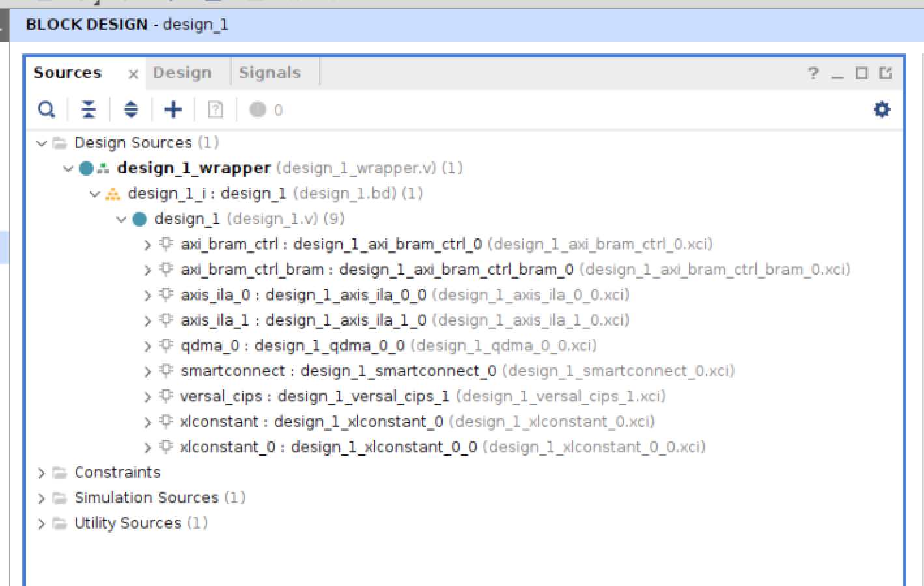Switch to the Signals tab
The height and width of the screenshot is (586, 924).
coord(270,73)
